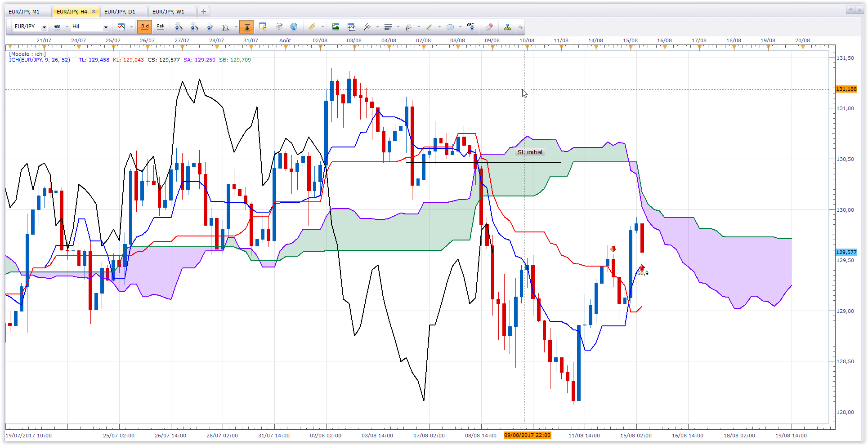Expand the fan lines options arrow
The width and height of the screenshot is (868, 445).
click(419, 27)
